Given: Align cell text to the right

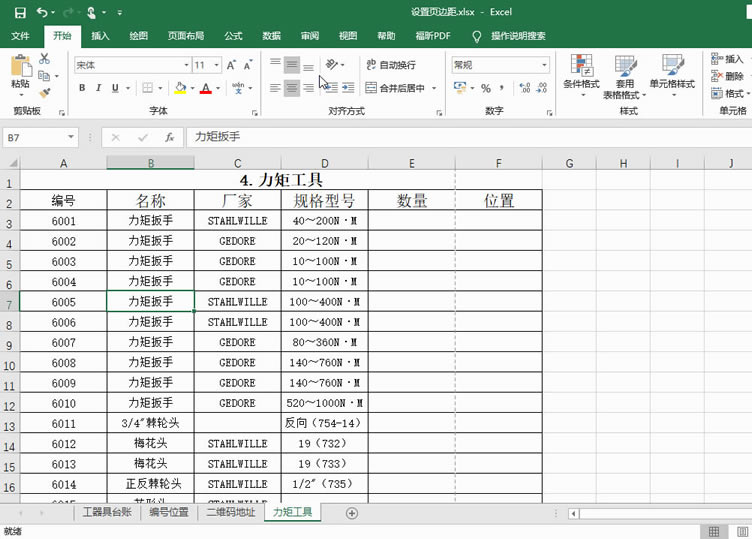Looking at the screenshot, I should coord(308,88).
